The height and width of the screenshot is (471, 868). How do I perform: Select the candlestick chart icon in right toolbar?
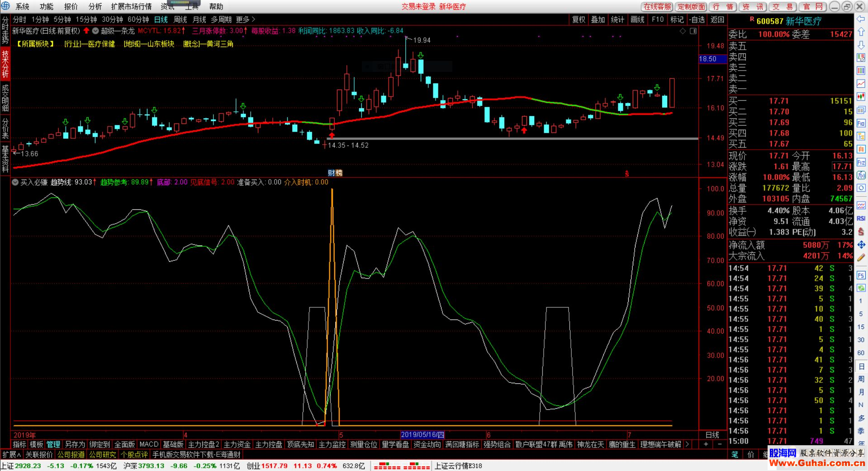point(861,97)
